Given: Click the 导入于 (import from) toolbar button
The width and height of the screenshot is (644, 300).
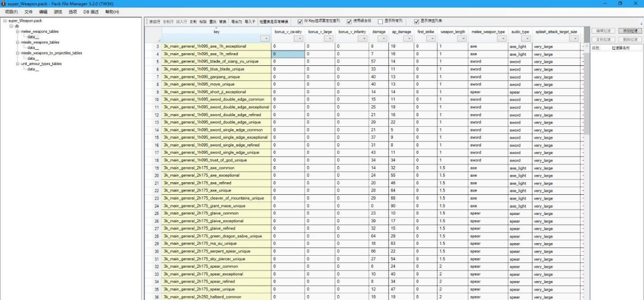Looking at the screenshot, I should pyautogui.click(x=250, y=21).
